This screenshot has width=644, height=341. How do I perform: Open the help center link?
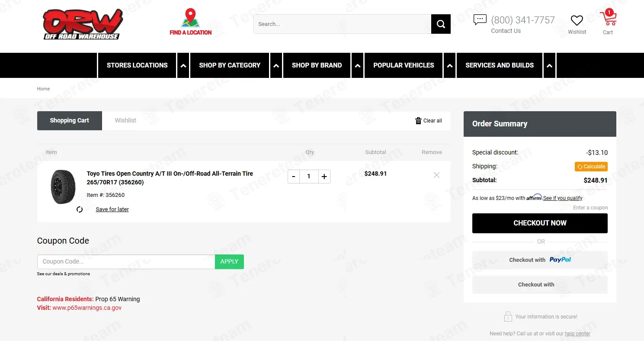tap(577, 334)
